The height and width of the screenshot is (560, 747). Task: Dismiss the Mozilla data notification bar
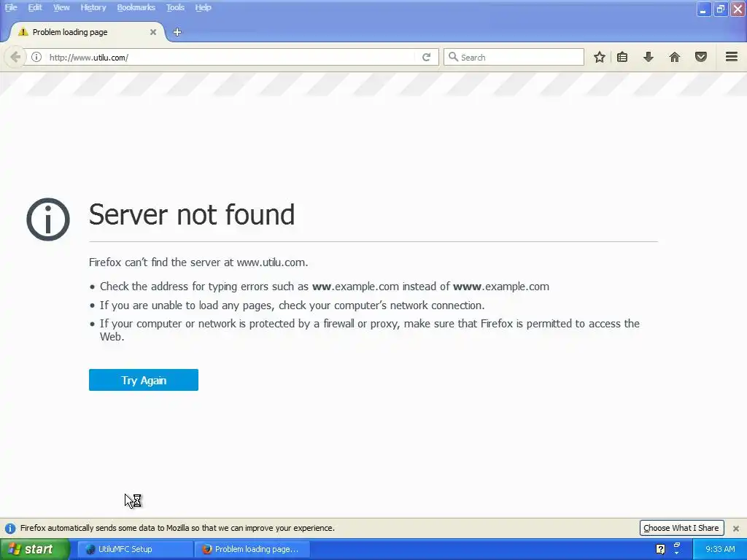tap(736, 528)
